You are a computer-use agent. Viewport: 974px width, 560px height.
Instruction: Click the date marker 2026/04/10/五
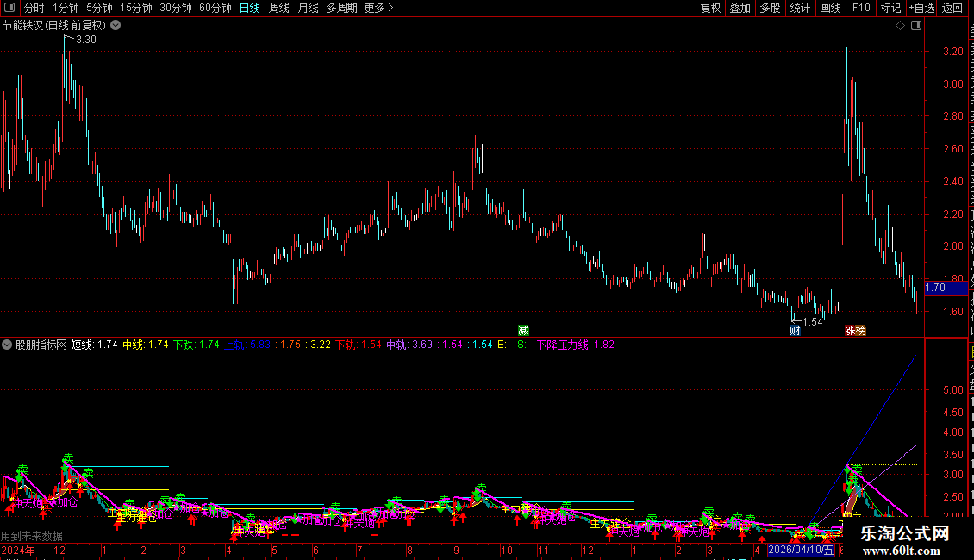tap(802, 550)
